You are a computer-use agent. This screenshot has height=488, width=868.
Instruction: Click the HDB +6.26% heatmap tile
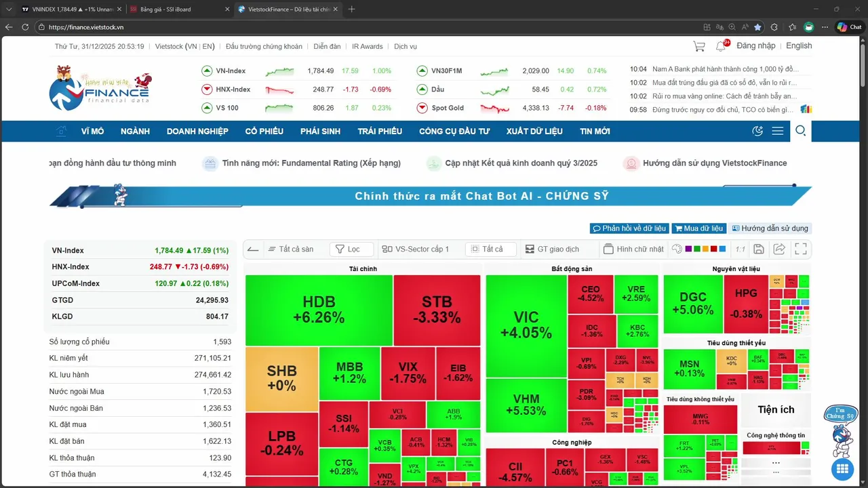319,310
